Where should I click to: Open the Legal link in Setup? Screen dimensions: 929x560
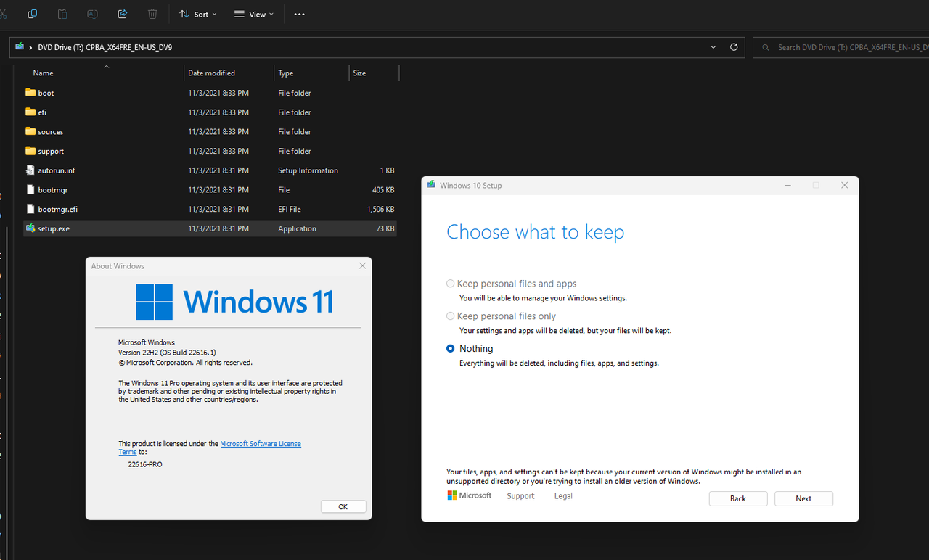(x=563, y=496)
